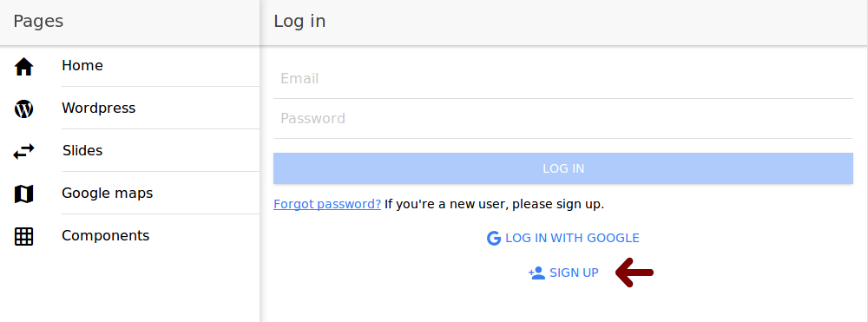
Task: Click the Home house icon
Action: click(23, 67)
